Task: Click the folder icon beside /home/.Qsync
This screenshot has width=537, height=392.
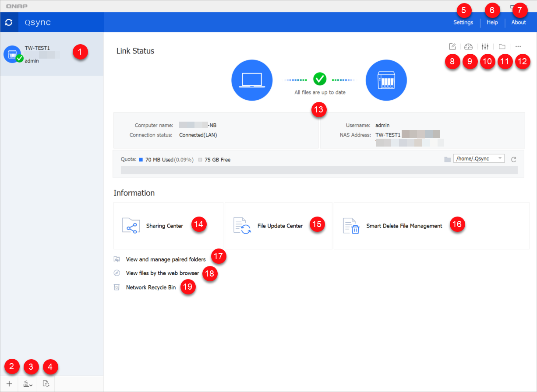Action: [x=447, y=159]
